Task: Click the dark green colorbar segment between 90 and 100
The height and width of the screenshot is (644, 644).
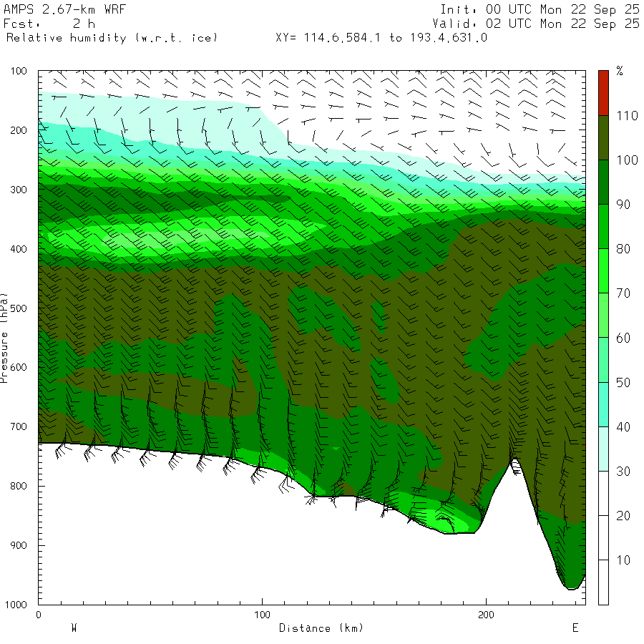Action: click(603, 182)
